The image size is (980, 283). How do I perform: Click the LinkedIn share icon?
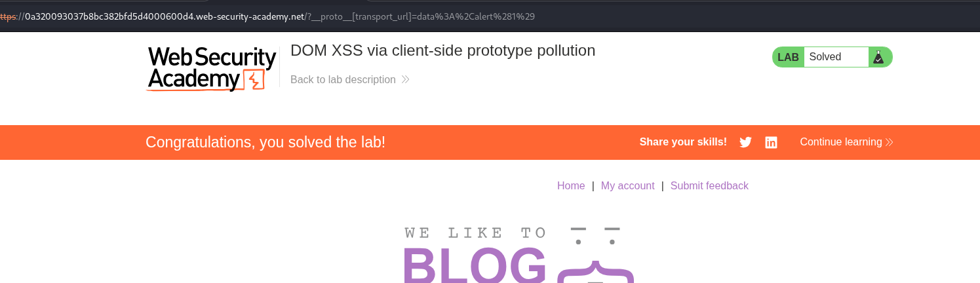pyautogui.click(x=771, y=142)
